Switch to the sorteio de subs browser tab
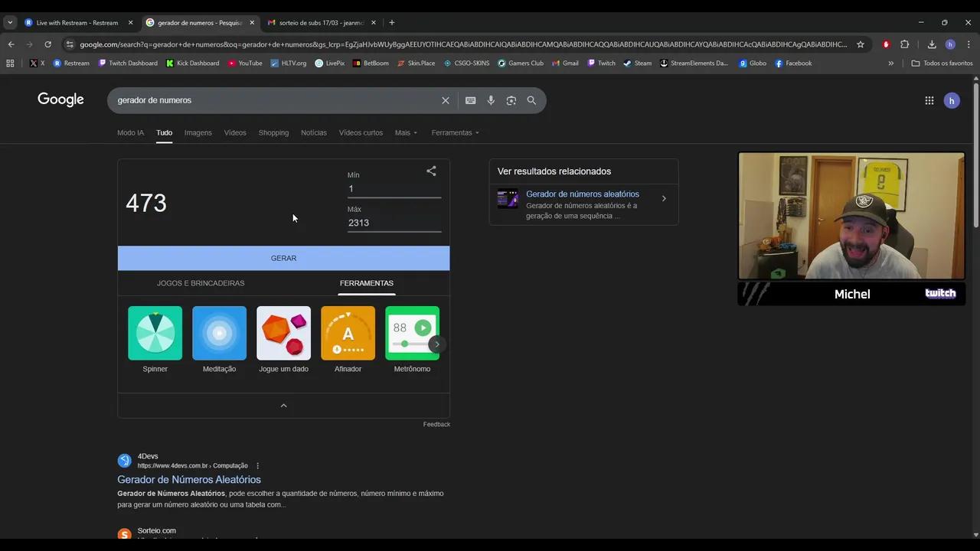Screen dimensions: 980x551 (x=322, y=22)
